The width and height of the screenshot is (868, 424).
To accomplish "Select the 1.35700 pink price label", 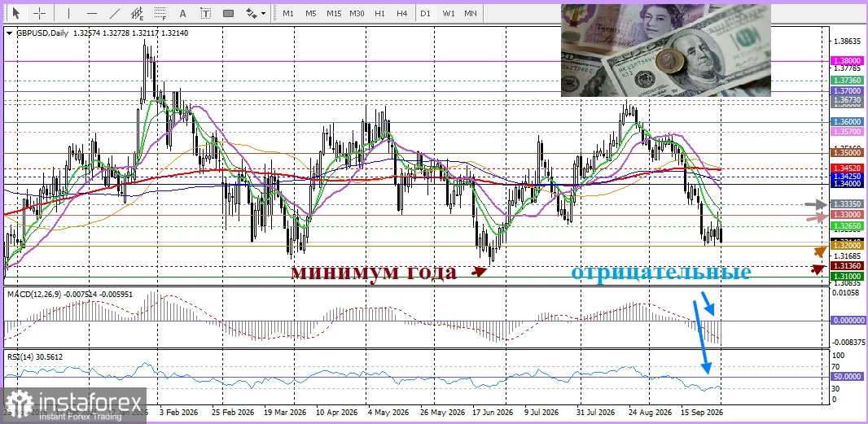I will coord(848,132).
